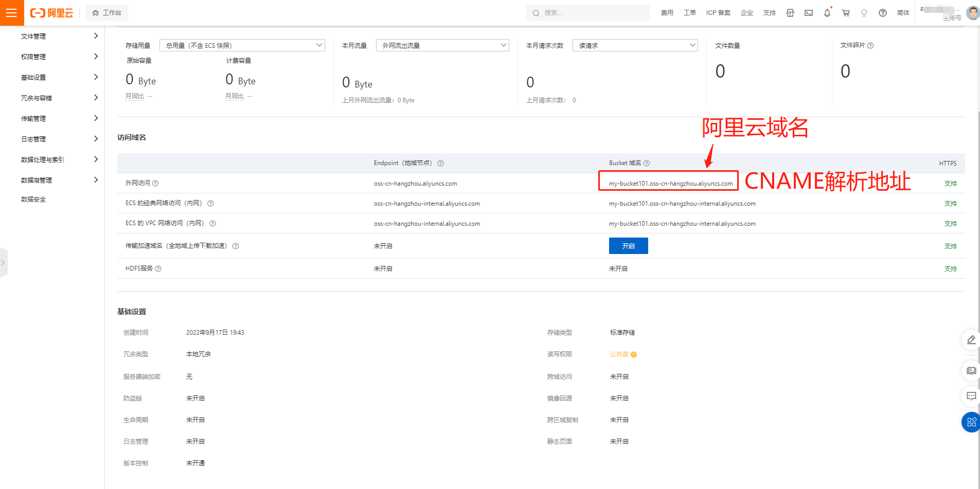Screen dimensions: 980x489
Task: Open the 读请求 dropdown
Action: click(635, 45)
